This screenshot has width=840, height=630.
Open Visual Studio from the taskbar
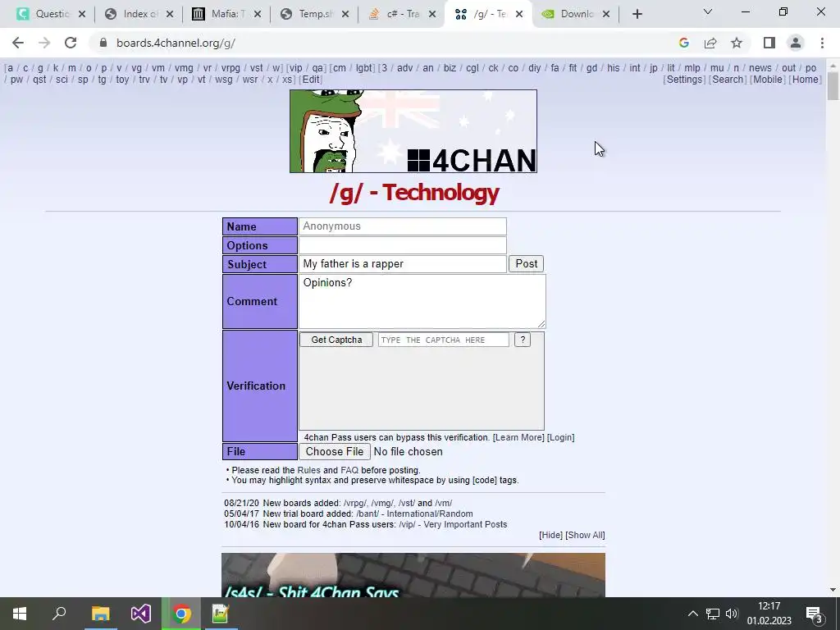point(141,614)
